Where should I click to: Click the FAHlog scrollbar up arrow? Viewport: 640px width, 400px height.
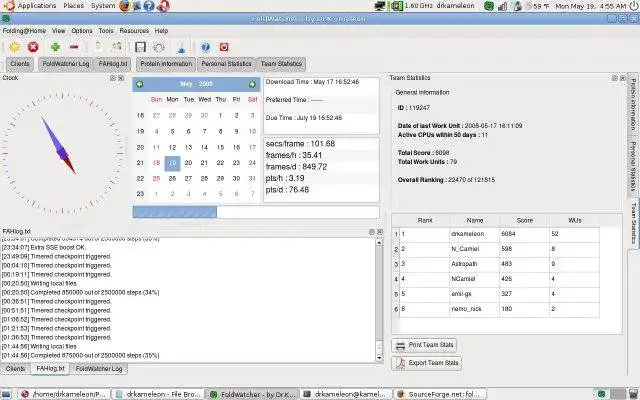[x=379, y=243]
